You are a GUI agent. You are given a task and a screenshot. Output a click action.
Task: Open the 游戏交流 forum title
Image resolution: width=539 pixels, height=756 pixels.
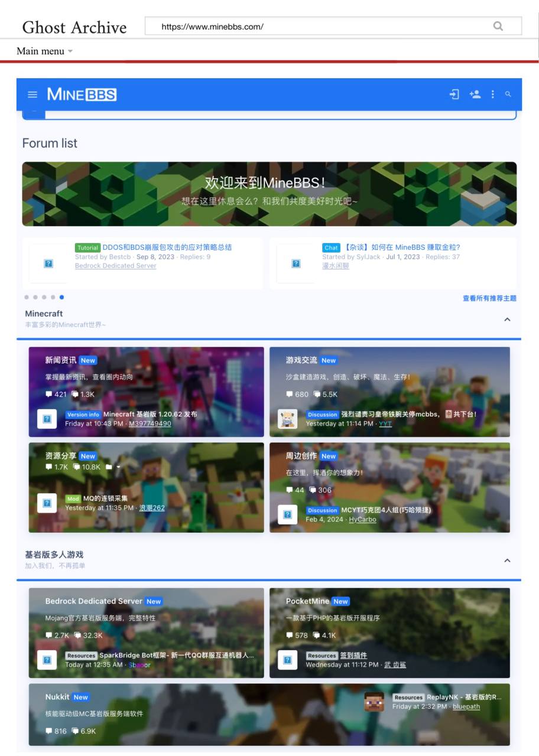[301, 360]
